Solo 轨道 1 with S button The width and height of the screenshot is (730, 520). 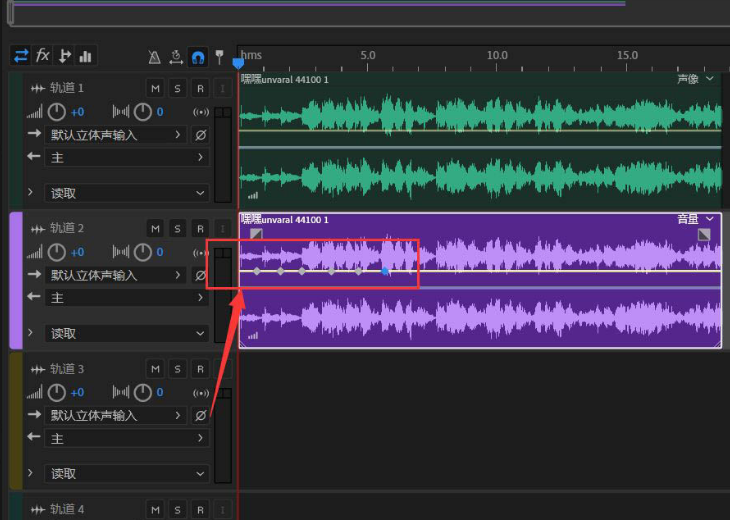click(177, 88)
